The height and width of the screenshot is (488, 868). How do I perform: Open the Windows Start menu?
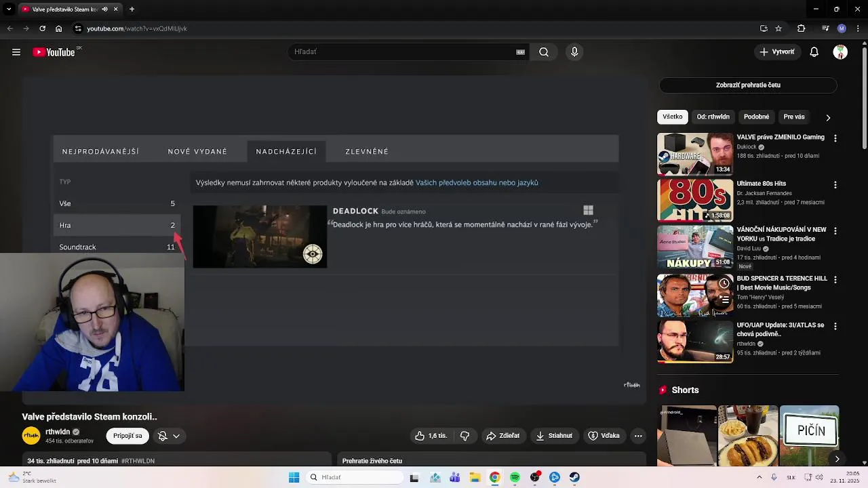click(x=294, y=477)
